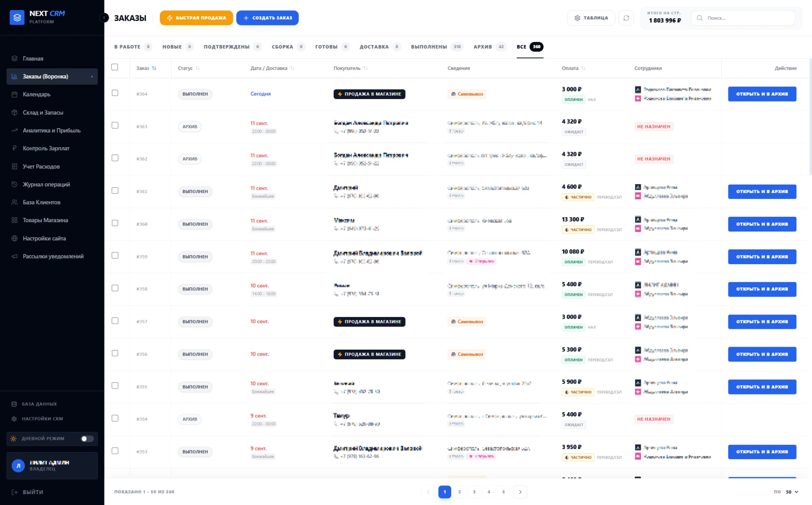Open the Календарь sidebar icon
Screen dimensions: 812x505
14,94
